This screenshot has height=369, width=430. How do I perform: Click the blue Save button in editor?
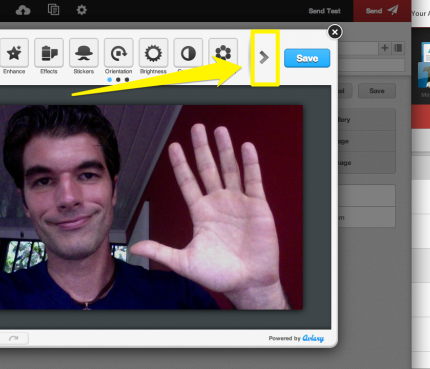click(x=307, y=58)
